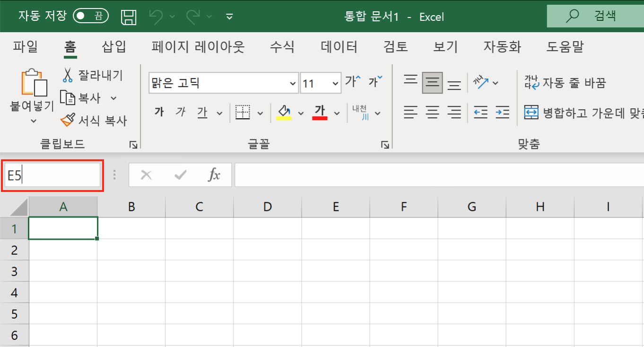This screenshot has height=347, width=644.
Task: Open the 자동화 (Automate) tab
Action: (x=502, y=47)
